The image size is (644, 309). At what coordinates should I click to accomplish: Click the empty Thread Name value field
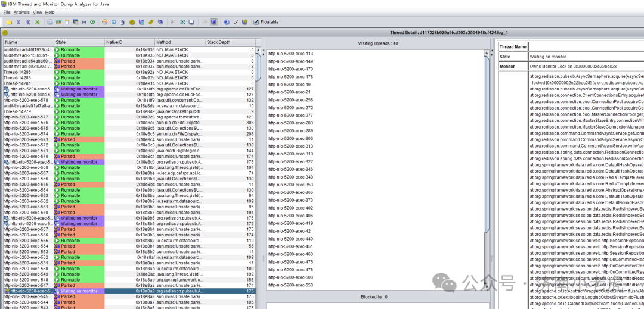point(586,46)
